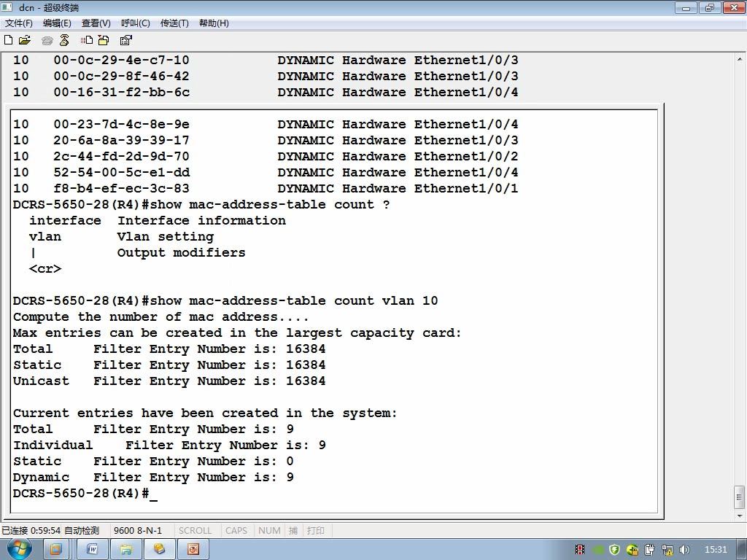Screen dimensions: 747x560
Task: Open the 帮助(H) menu
Action: click(214, 23)
